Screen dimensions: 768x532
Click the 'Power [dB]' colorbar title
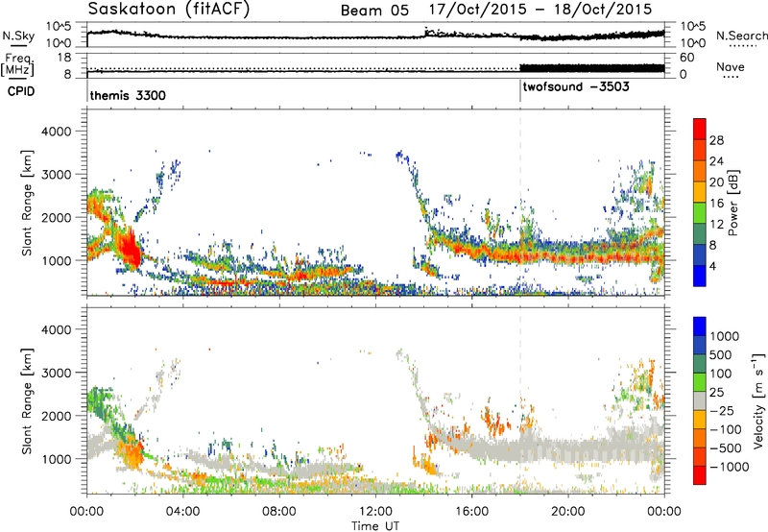tap(733, 203)
